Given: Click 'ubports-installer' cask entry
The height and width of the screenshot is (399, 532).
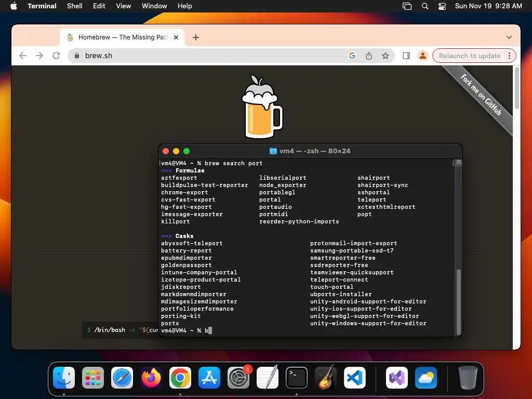Looking at the screenshot, I should tap(341, 295).
